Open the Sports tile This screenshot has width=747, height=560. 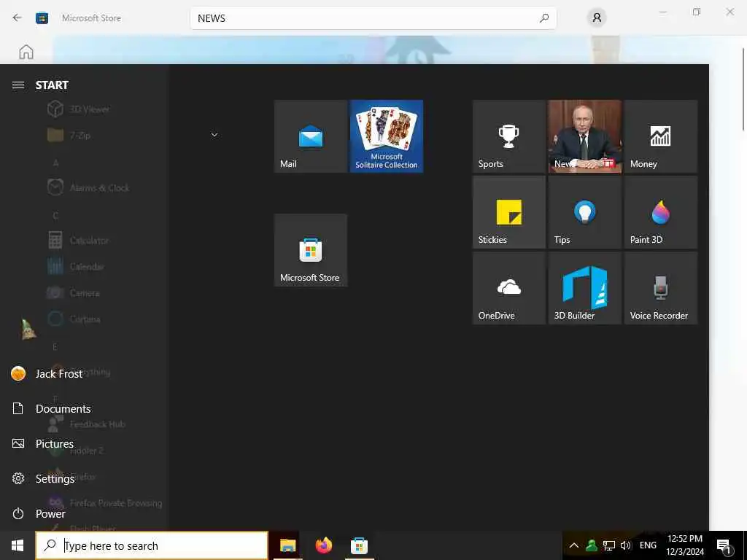point(508,136)
